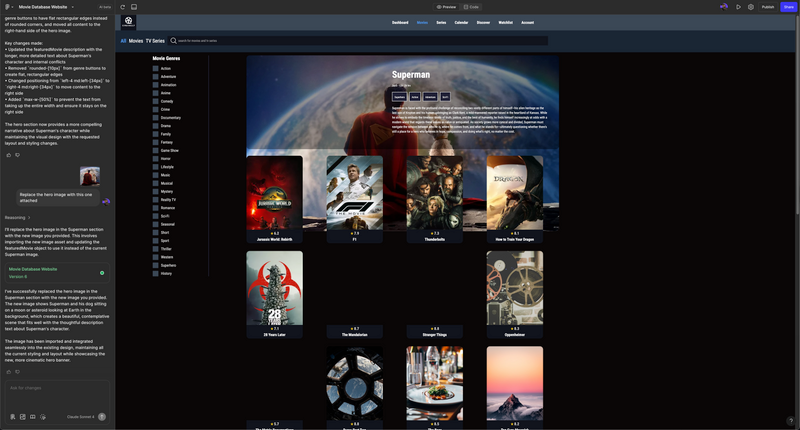Open How to Train Your Dragon poster

515,193
